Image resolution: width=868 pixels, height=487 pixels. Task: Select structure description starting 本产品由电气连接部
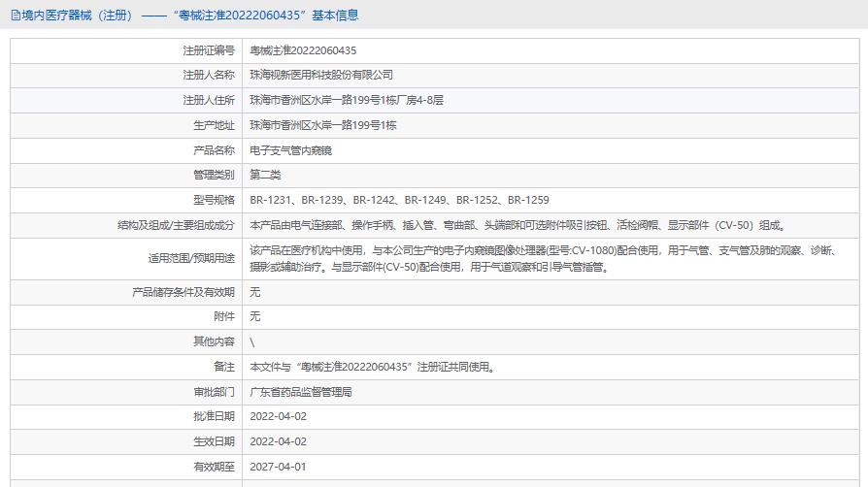point(517,225)
